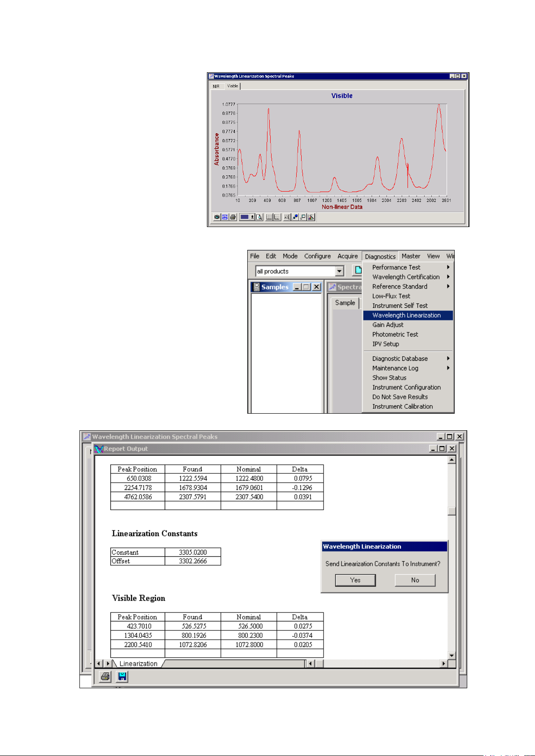Select the Linearization sheet tab
Screen dimensions: 535x756
point(138,664)
